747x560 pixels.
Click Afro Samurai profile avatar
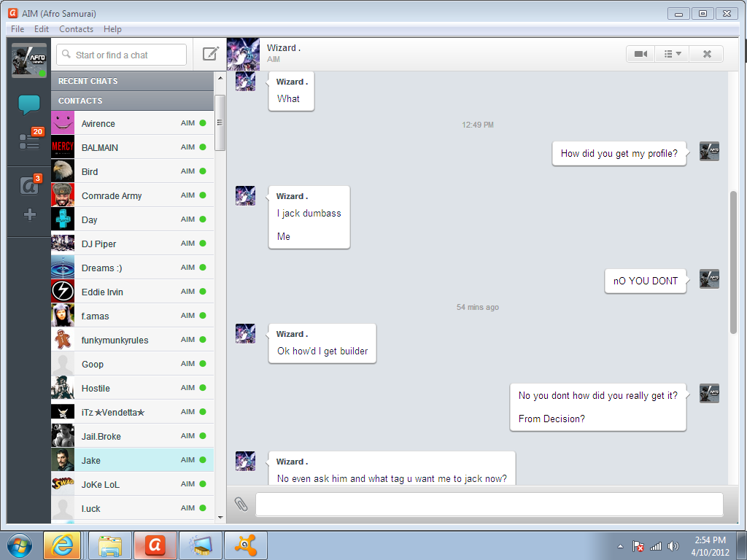(29, 60)
